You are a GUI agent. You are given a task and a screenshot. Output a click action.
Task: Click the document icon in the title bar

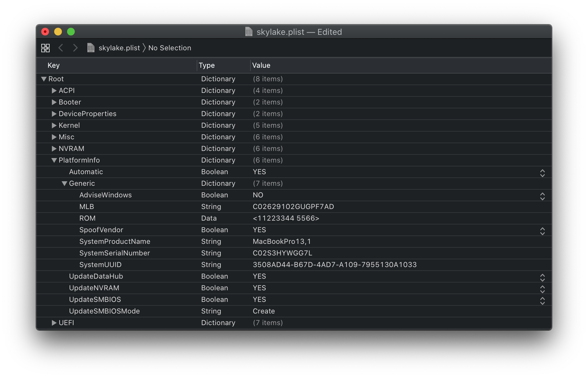point(249,32)
